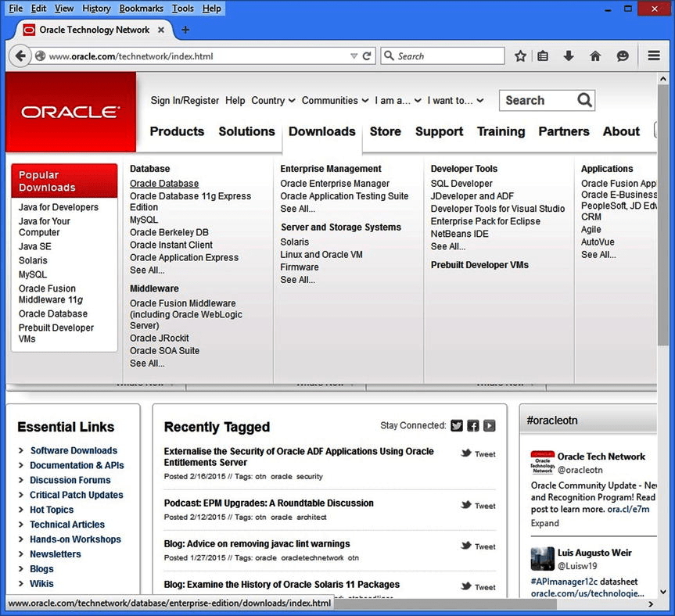The height and width of the screenshot is (616, 675).
Task: Click the browser back arrow button
Action: [20, 56]
